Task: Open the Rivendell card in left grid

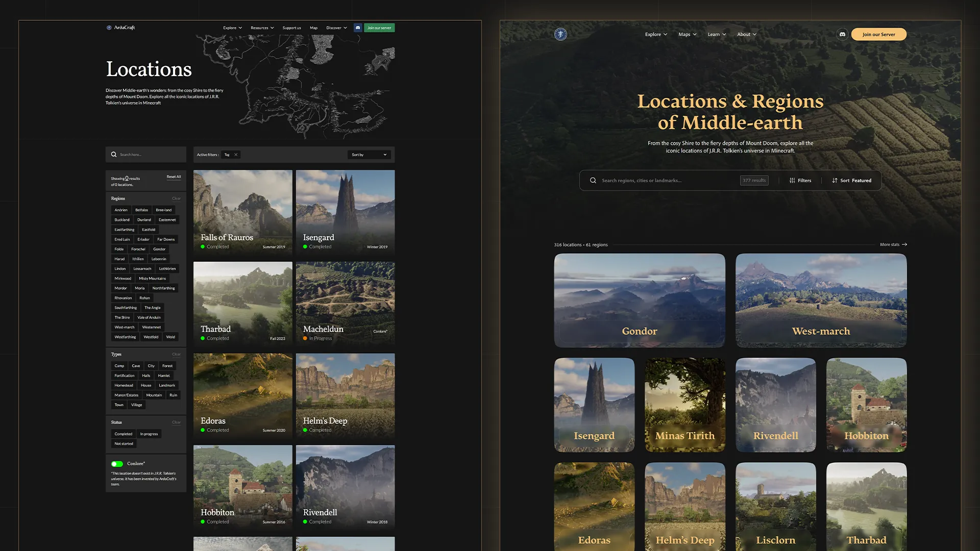Action: tap(345, 486)
